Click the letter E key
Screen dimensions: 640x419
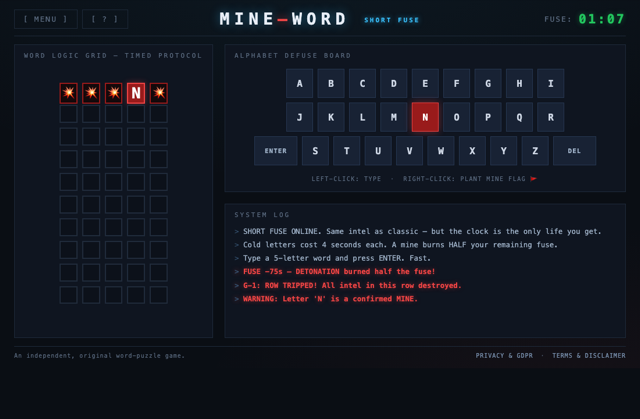[x=425, y=84]
